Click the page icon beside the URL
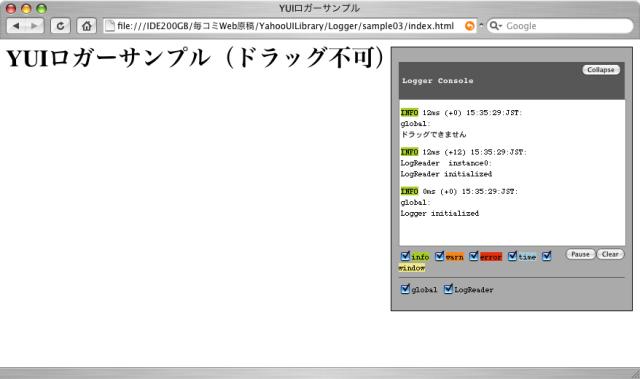This screenshot has width=640, height=379. pyautogui.click(x=109, y=26)
